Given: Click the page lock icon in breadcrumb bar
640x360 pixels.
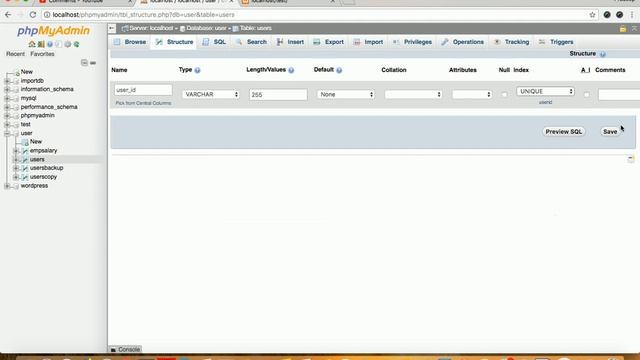Looking at the screenshot, I should pyautogui.click(x=623, y=29).
